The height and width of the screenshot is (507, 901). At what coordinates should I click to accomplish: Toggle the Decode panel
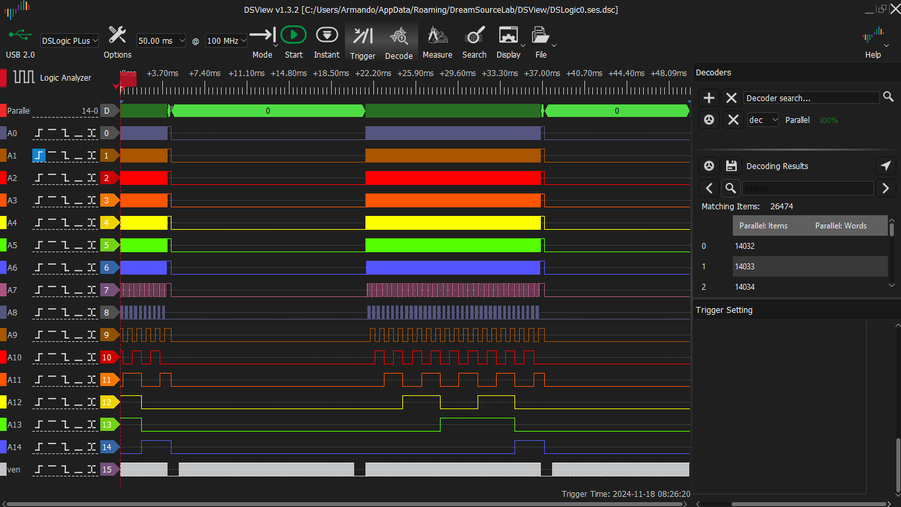click(x=398, y=40)
